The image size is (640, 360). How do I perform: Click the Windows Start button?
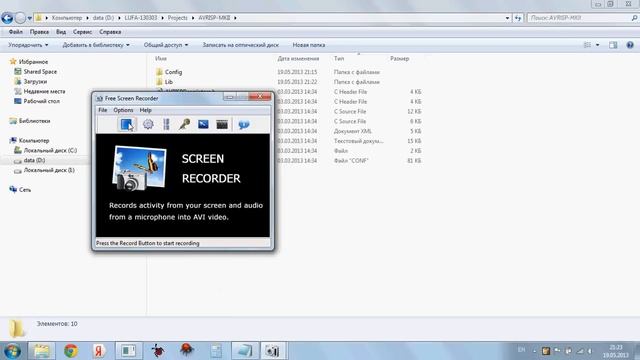(x=12, y=351)
